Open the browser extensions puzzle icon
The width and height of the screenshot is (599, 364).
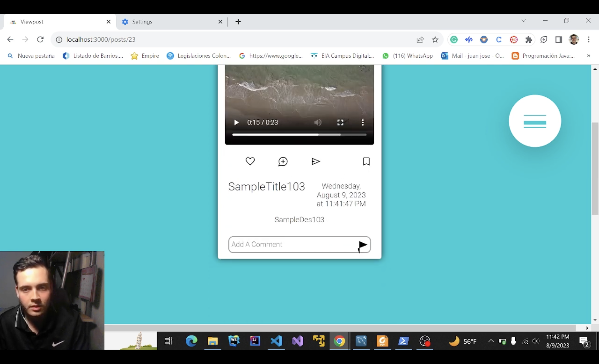tap(529, 39)
